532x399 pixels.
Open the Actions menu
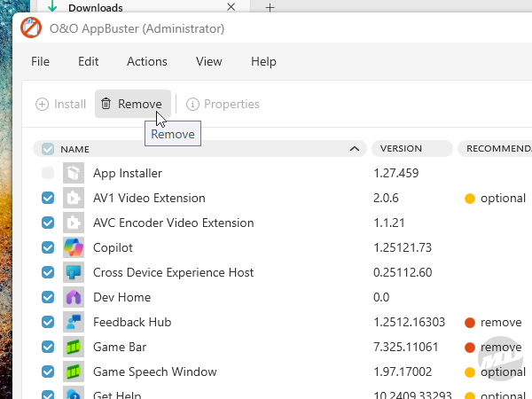tap(147, 62)
